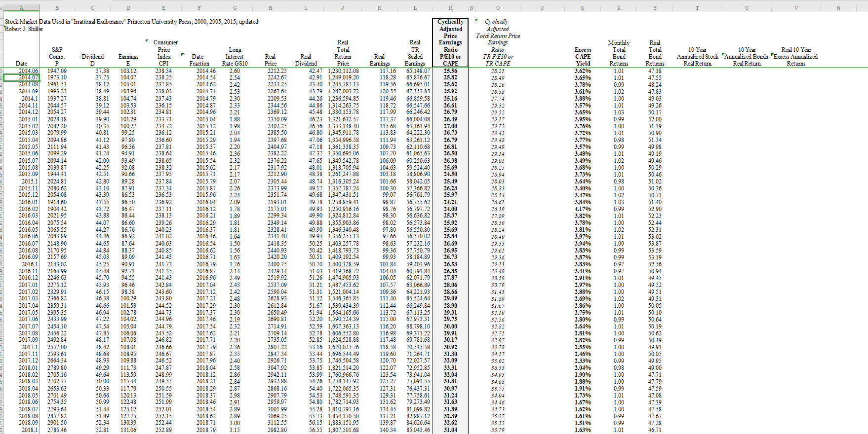The height and width of the screenshot is (434, 868).
Task: Click the "Date" column heading cell
Action: [21, 64]
